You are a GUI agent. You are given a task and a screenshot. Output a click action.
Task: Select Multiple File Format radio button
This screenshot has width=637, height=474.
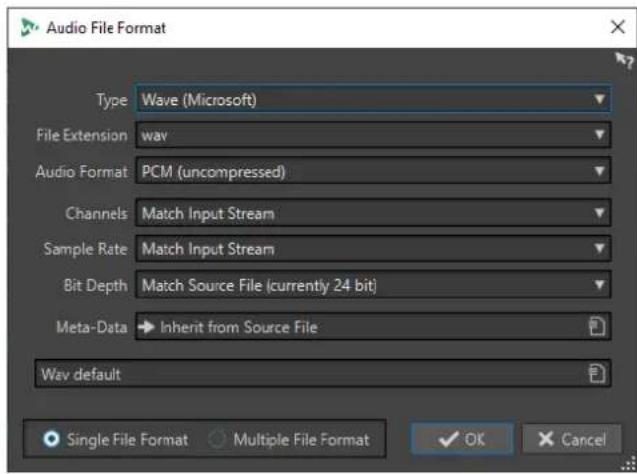pos(217,439)
